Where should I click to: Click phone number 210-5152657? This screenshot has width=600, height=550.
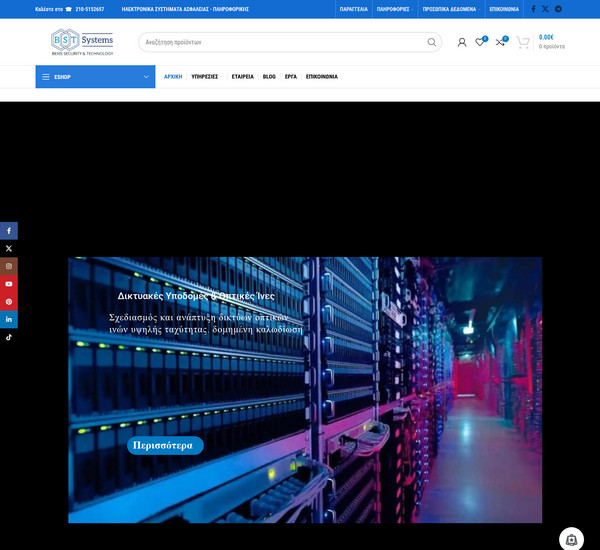pyautogui.click(x=90, y=9)
